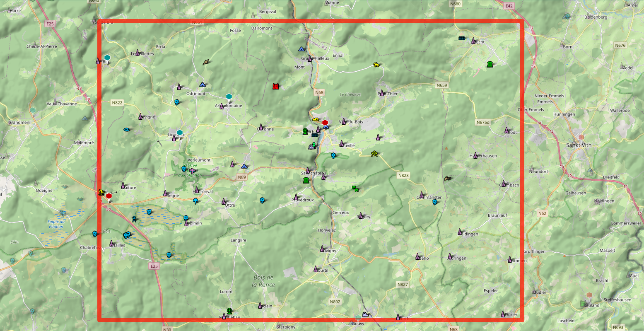Click the blue waves marker near Recht
The height and width of the screenshot is (331, 644).
pyautogui.click(x=462, y=38)
